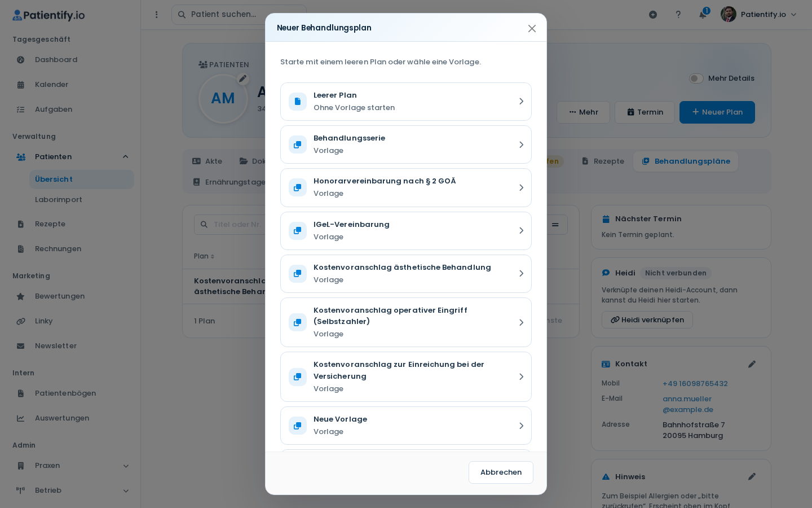Click the Neue Vorlage template icon

point(298,426)
